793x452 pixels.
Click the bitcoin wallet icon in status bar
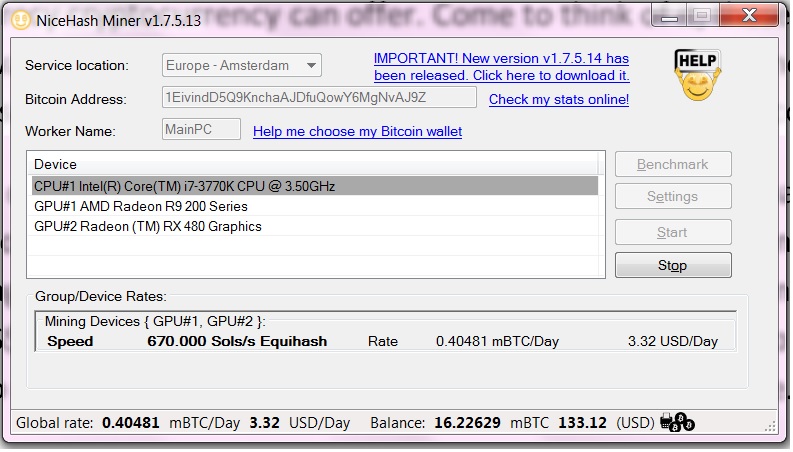677,422
